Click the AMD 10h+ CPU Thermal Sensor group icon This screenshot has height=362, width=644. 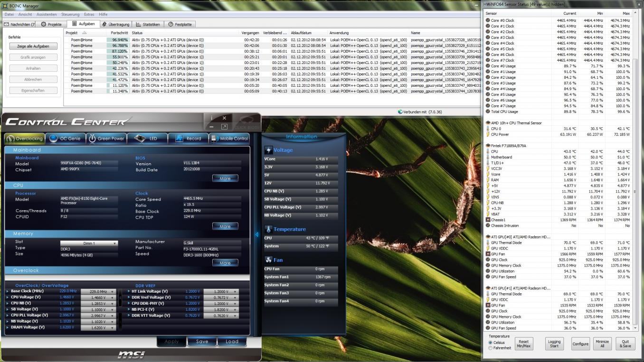[488, 123]
